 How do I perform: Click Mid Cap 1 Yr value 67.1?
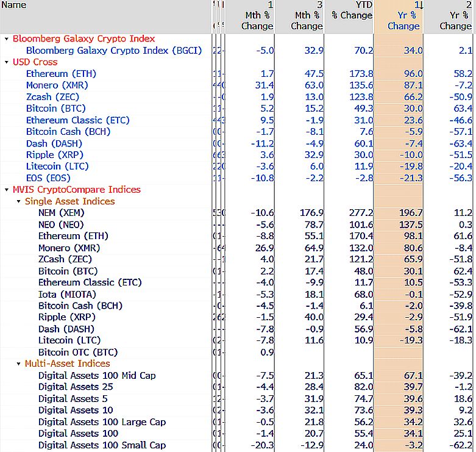click(413, 376)
